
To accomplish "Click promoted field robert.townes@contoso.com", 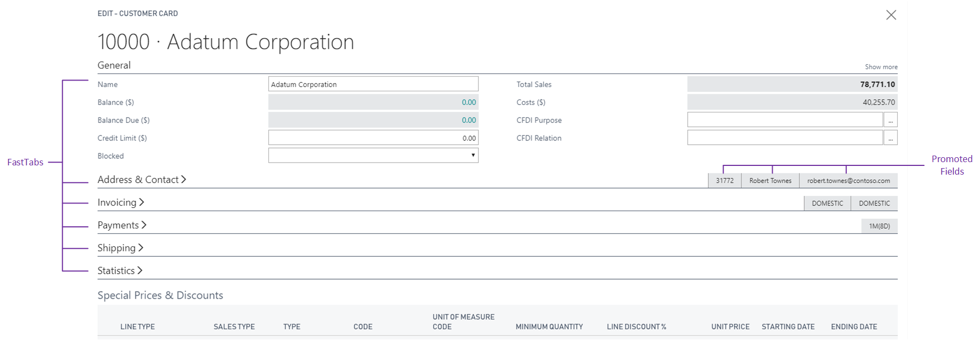I will click(x=848, y=181).
